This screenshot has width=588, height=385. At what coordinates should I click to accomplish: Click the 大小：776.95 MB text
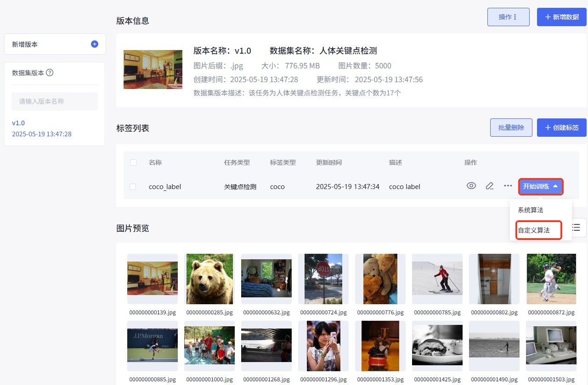click(291, 66)
